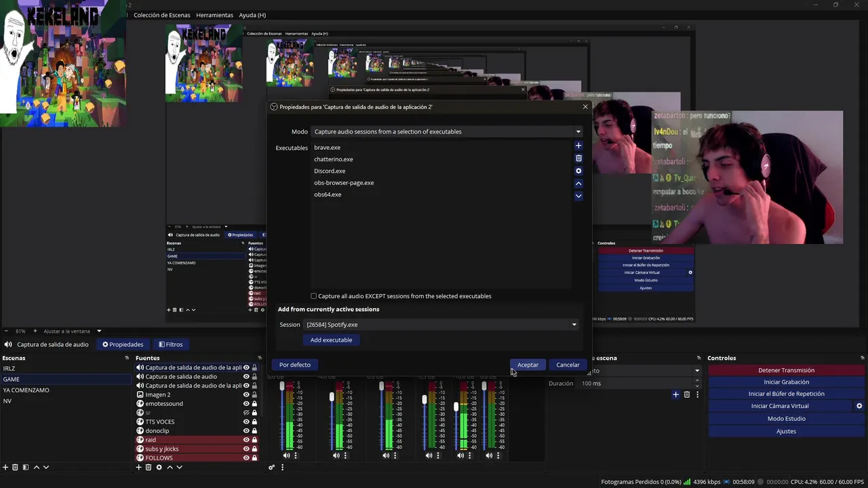This screenshot has height=488, width=868.
Task: Open transitions three-dot options menu
Action: click(697, 394)
